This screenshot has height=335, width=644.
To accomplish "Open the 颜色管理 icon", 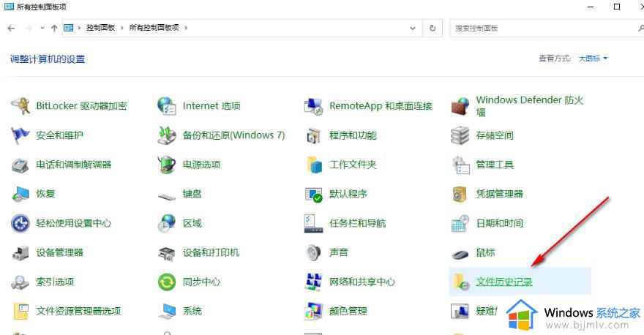I will (x=313, y=311).
